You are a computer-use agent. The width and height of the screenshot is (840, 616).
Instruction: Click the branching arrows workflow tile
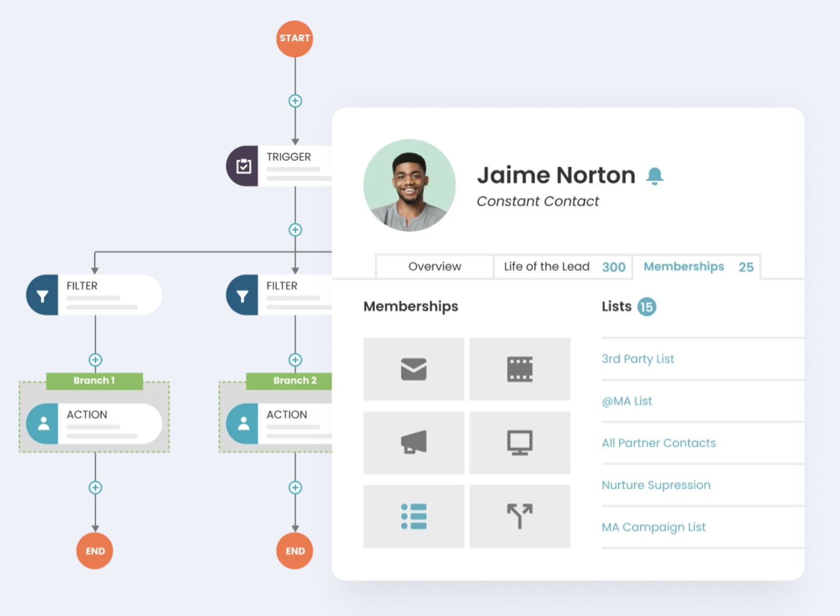[x=520, y=516]
